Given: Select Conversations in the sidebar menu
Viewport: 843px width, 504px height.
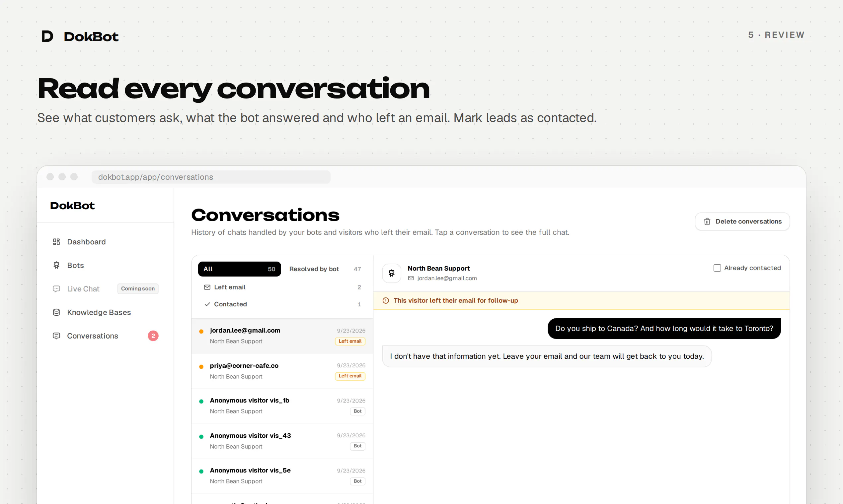Looking at the screenshot, I should pos(106,336).
